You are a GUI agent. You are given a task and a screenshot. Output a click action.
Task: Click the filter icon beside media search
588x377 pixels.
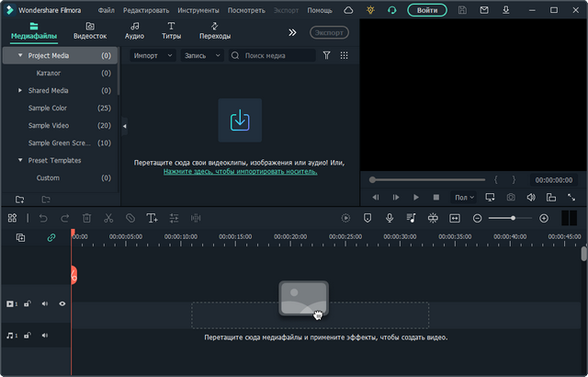pos(326,55)
